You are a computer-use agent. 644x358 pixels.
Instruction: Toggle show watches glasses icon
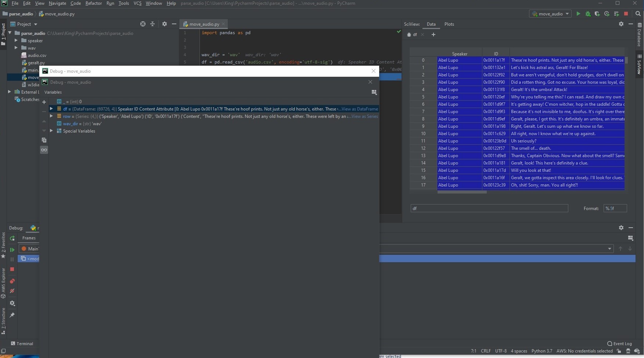44,150
